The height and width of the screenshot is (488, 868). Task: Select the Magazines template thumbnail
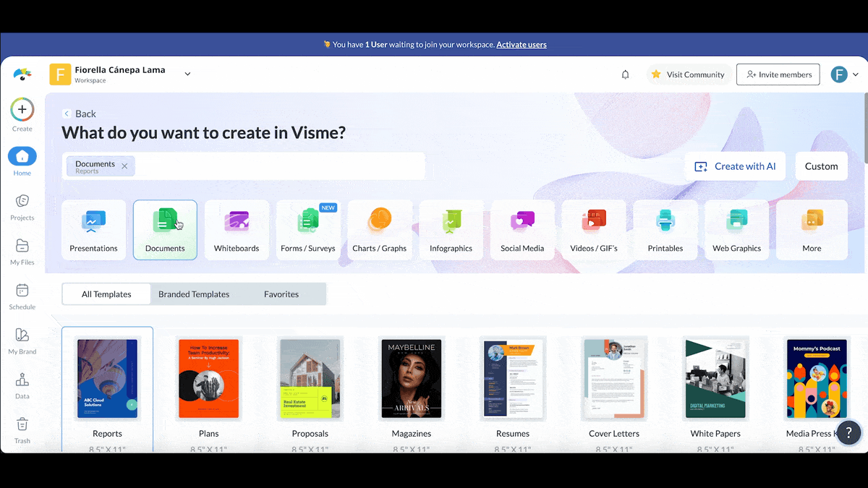pos(411,378)
